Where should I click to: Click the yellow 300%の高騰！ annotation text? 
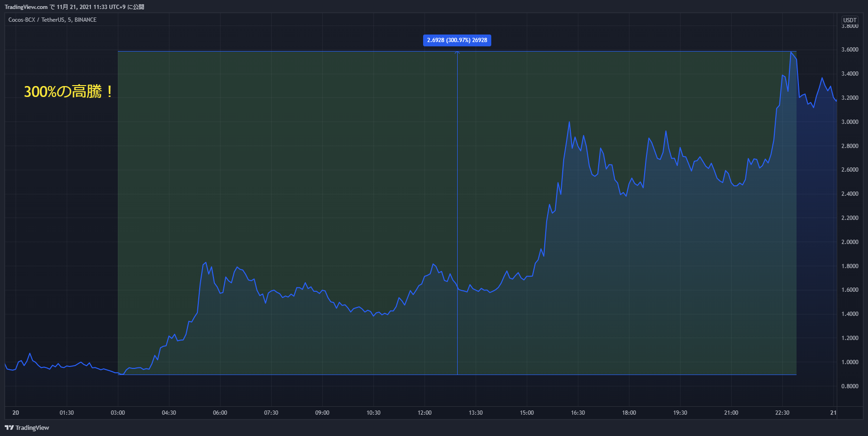pyautogui.click(x=69, y=91)
